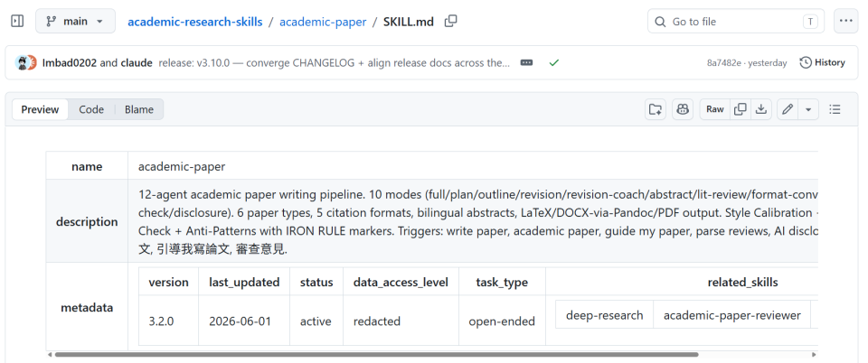Copy the SKILL.md file path

(x=451, y=21)
